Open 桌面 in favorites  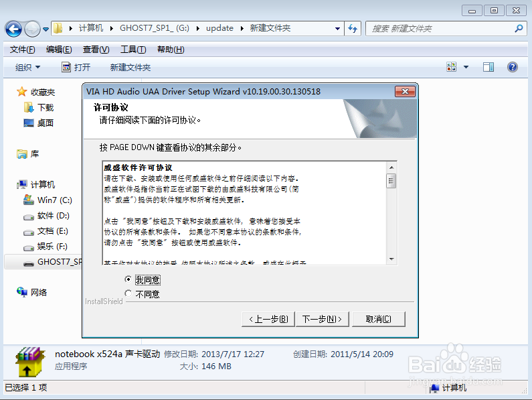click(46, 123)
